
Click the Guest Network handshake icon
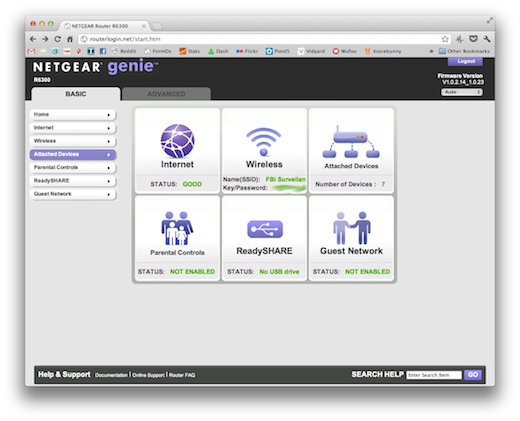click(351, 228)
